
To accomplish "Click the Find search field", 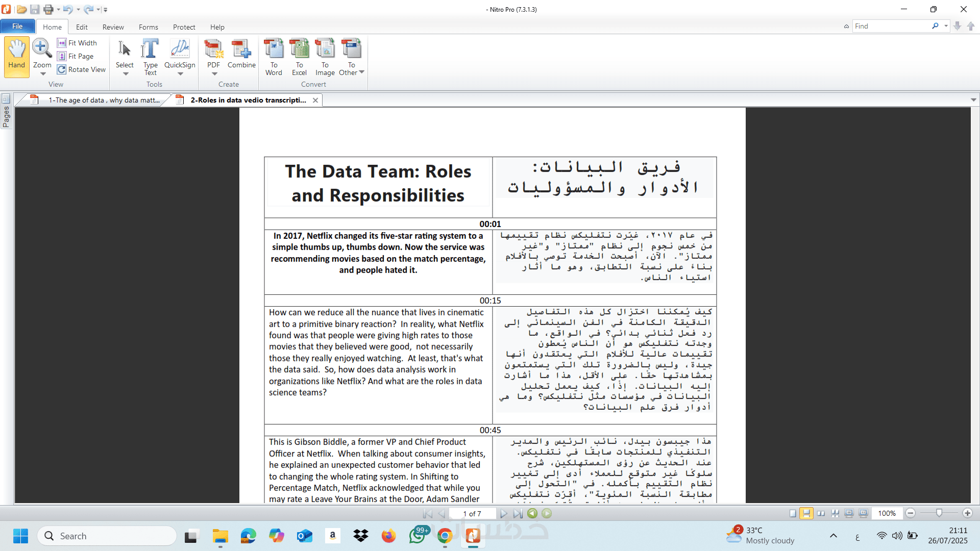I will click(891, 26).
